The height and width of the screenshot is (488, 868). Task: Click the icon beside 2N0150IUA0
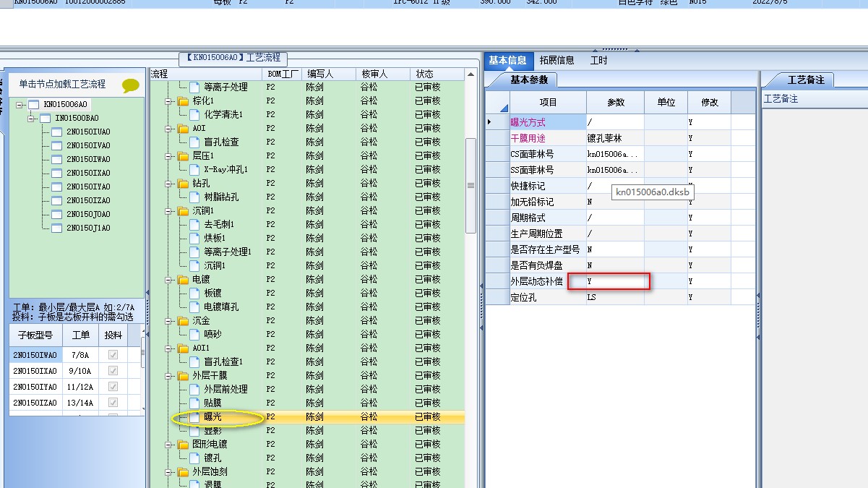click(x=57, y=132)
